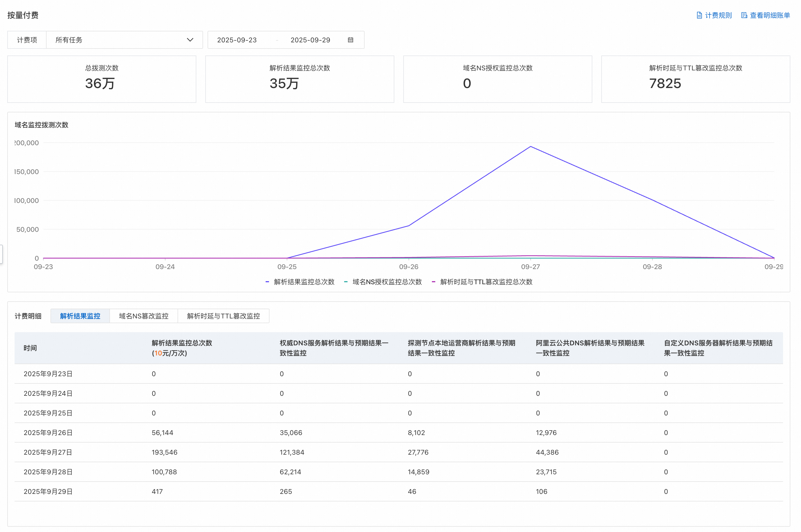Click the collapsed side handle at left edge
801x532 pixels.
[x=1, y=254]
